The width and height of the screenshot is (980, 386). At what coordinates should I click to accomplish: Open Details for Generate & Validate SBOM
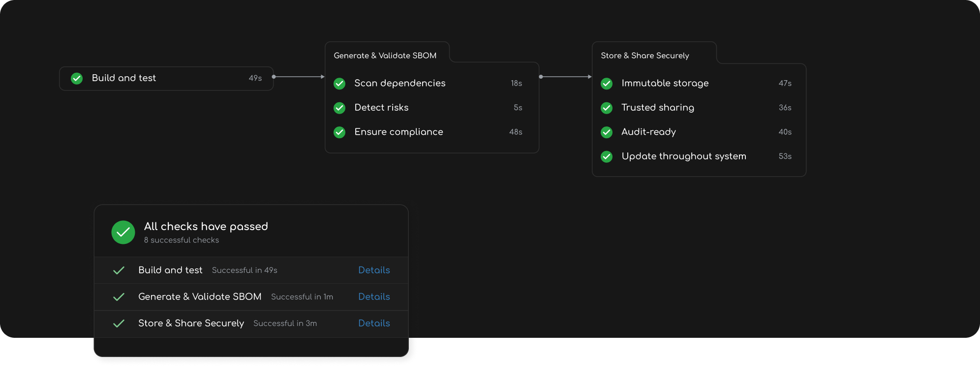(374, 297)
